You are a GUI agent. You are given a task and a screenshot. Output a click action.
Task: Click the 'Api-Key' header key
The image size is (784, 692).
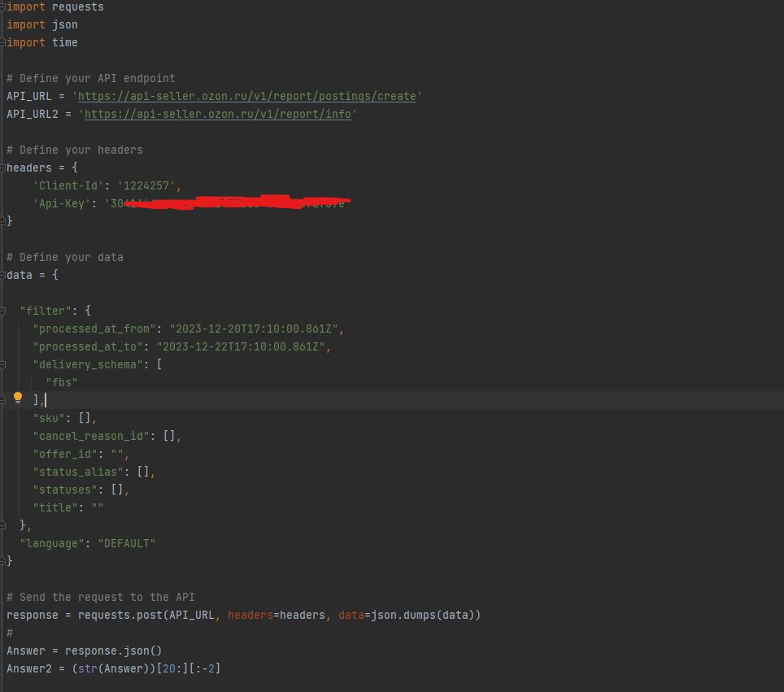tap(62, 203)
